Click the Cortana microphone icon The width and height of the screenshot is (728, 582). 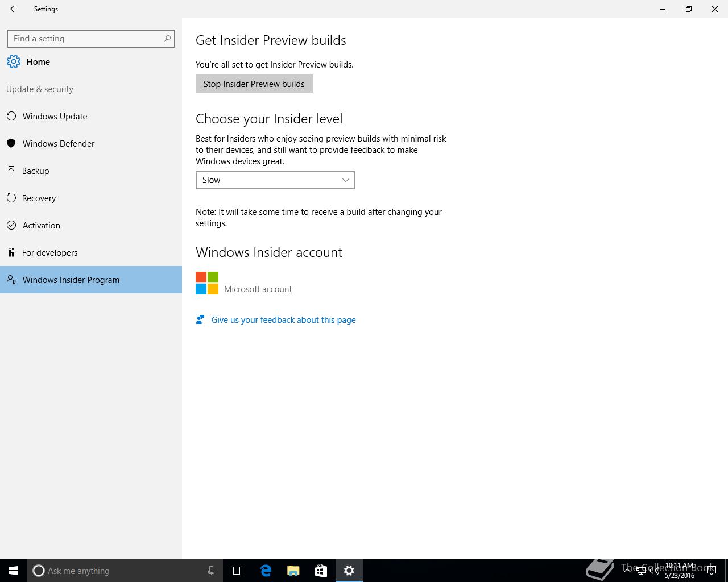(211, 571)
